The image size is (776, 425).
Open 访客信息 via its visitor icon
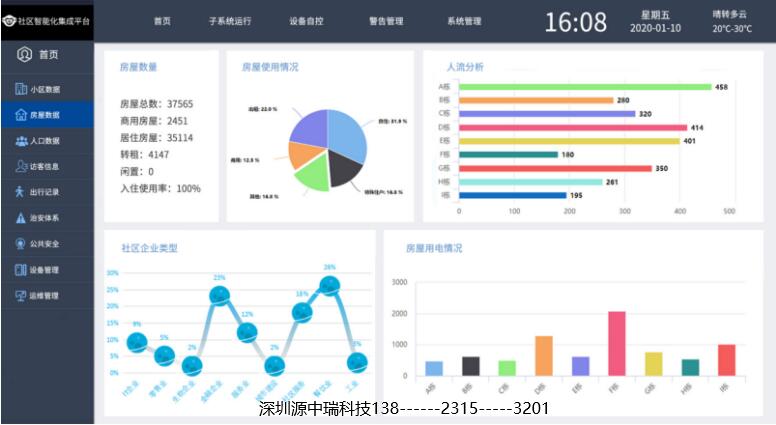pos(21,166)
